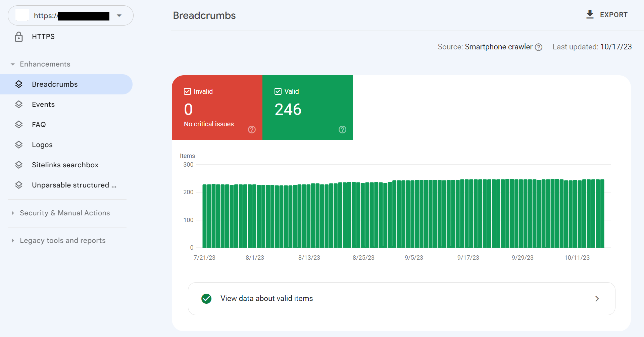
Task: Click the FAQ layers icon
Action: [19, 125]
